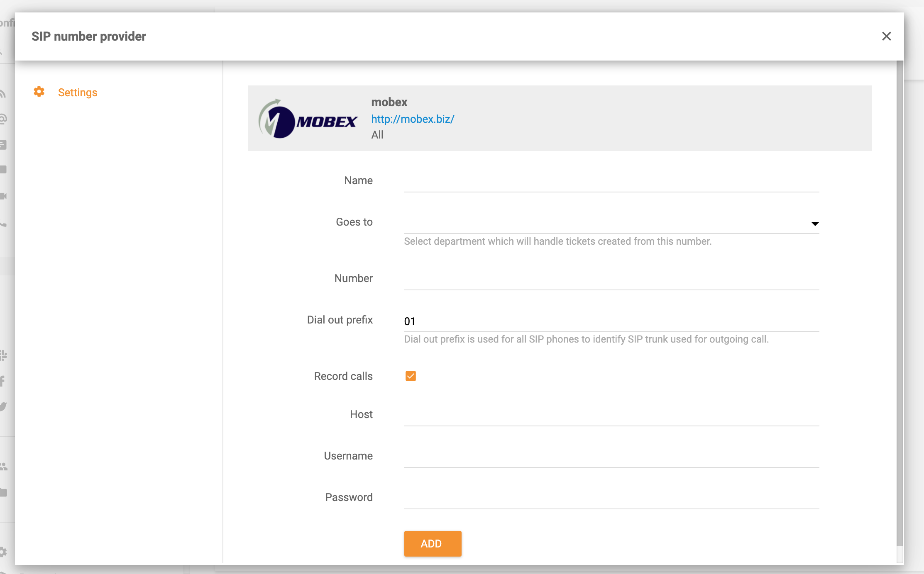The height and width of the screenshot is (574, 924).
Task: Select the email channel icon in the left sidebar
Action: (3, 119)
